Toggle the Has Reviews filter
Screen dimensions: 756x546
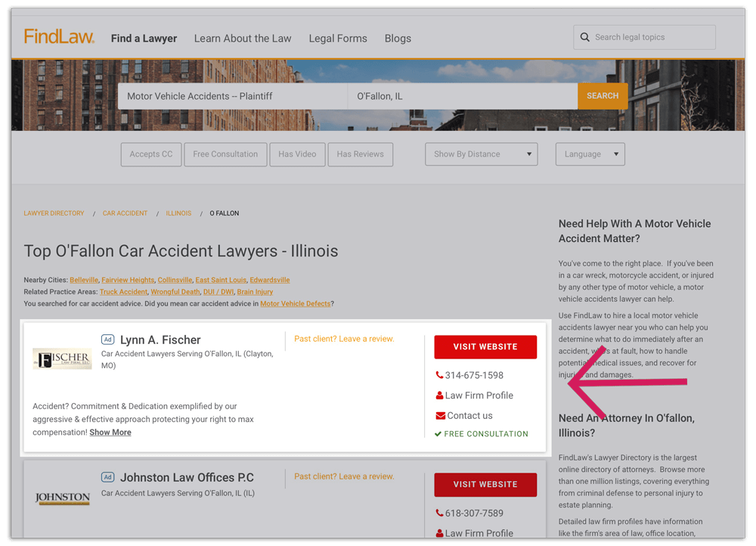click(x=360, y=154)
